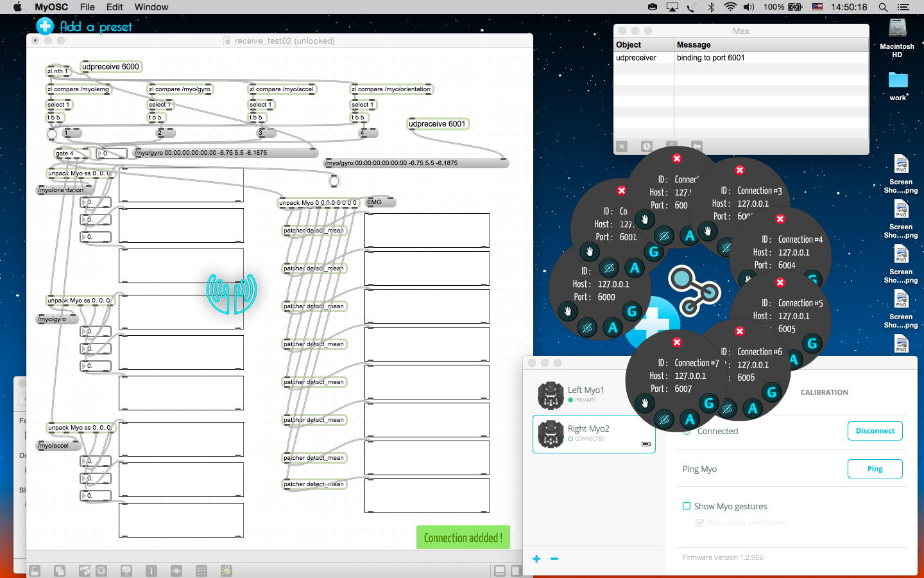Open the Apple menu
Image resolution: width=924 pixels, height=578 pixels.
17,7
